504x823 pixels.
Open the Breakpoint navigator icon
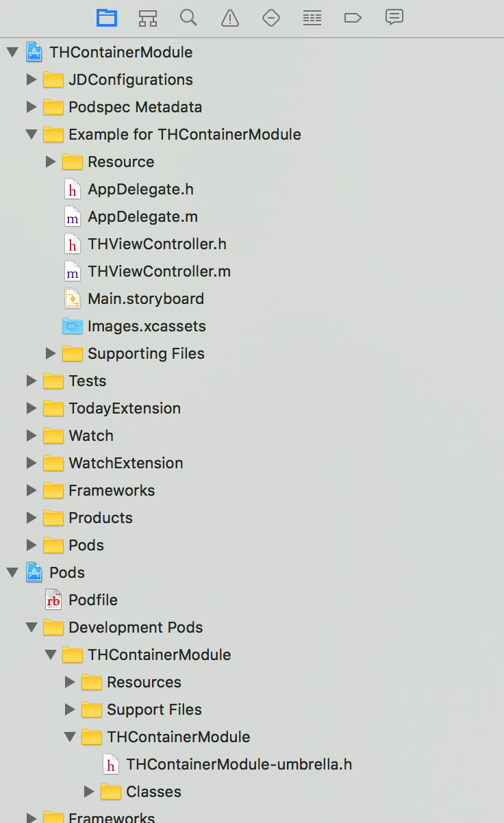click(x=353, y=18)
